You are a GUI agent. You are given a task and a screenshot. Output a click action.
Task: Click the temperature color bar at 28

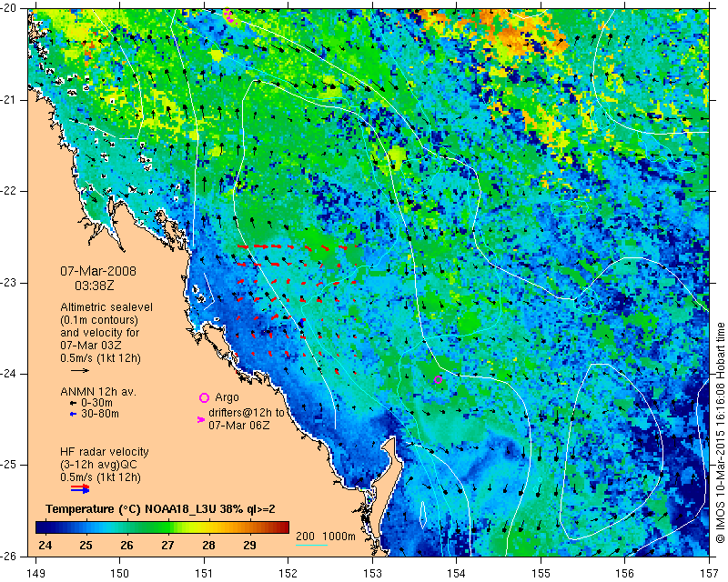point(208,527)
